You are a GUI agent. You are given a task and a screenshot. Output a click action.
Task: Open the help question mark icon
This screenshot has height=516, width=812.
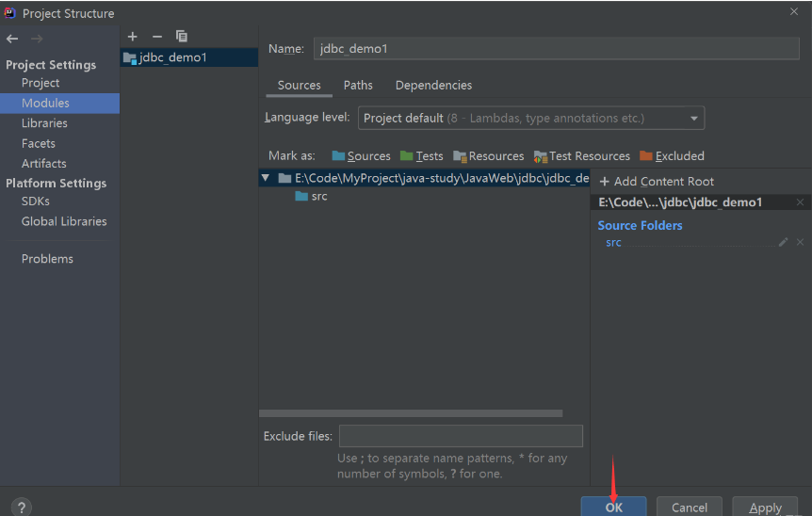point(21,508)
